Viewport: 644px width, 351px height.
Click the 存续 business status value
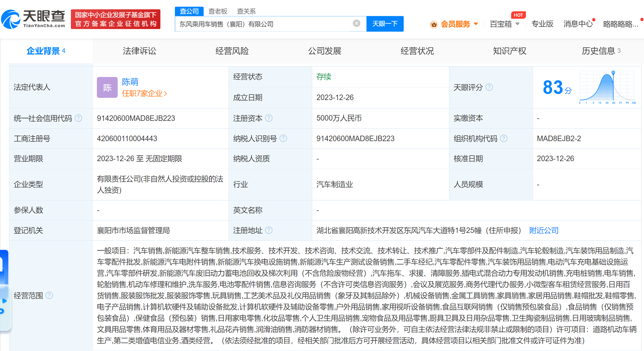click(324, 77)
